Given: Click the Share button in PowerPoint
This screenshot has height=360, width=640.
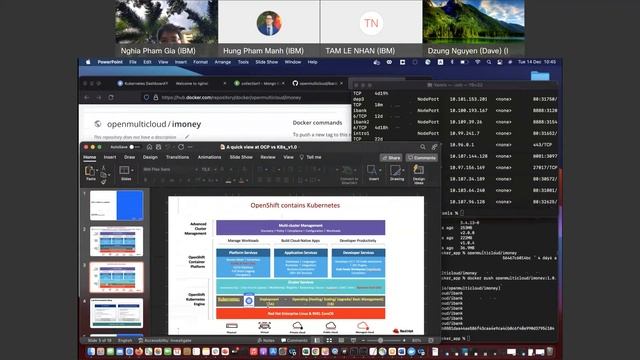Looking at the screenshot, I should pyautogui.click(x=391, y=158).
